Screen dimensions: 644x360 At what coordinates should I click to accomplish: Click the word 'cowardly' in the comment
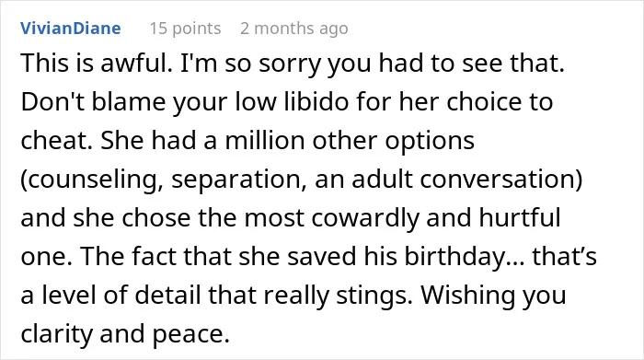[365, 218]
